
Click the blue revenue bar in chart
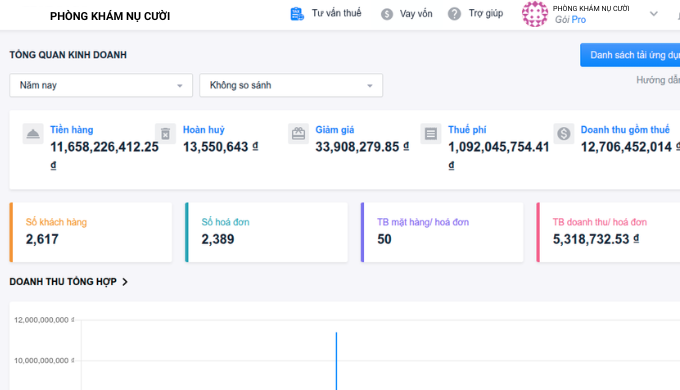[x=336, y=361]
